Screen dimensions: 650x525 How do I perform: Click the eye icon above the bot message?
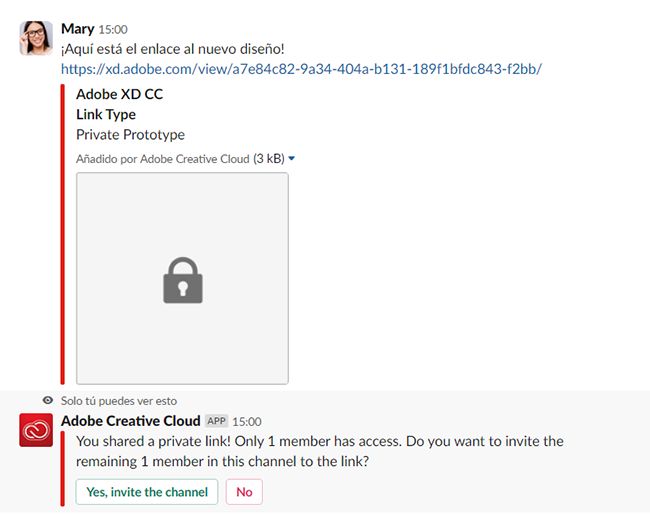coord(48,400)
